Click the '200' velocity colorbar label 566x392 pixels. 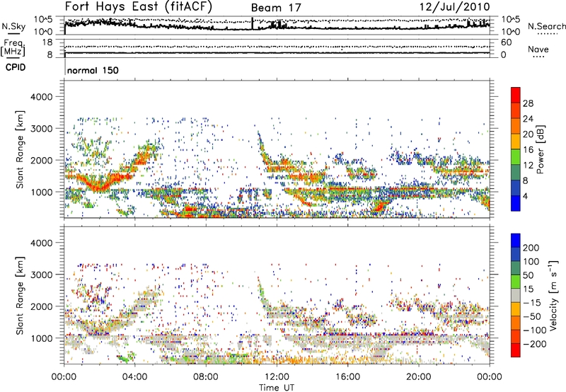[x=531, y=248]
